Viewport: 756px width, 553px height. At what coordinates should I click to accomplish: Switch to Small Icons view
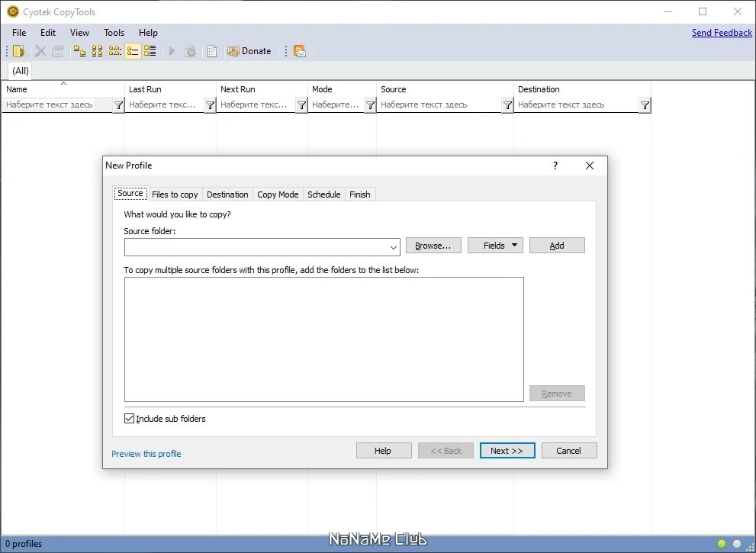coord(98,51)
